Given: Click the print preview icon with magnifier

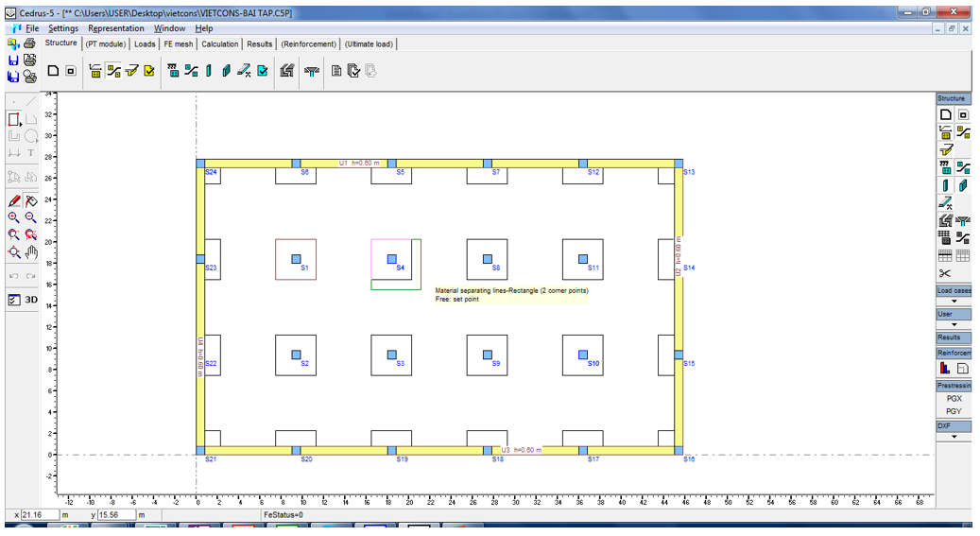Looking at the screenshot, I should (29, 77).
